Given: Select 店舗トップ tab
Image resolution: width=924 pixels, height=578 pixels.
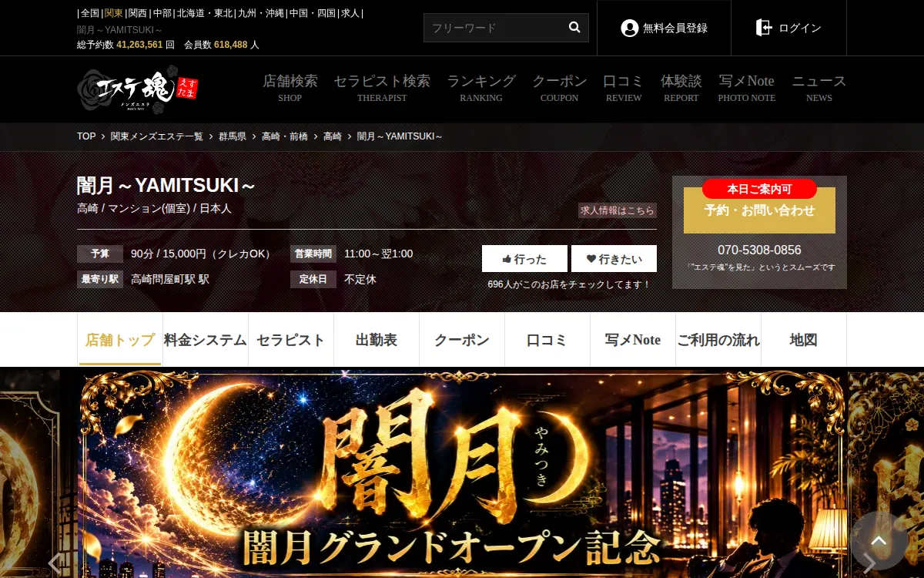Looking at the screenshot, I should click(120, 340).
